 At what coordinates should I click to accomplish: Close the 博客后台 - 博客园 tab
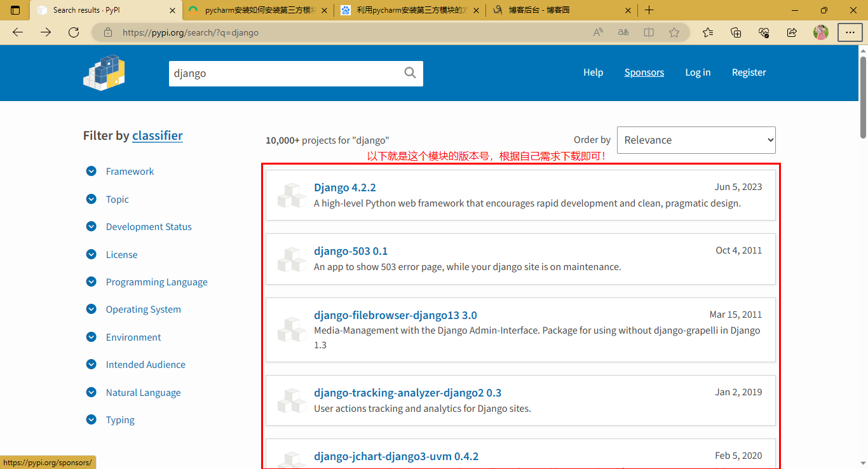pyautogui.click(x=628, y=10)
